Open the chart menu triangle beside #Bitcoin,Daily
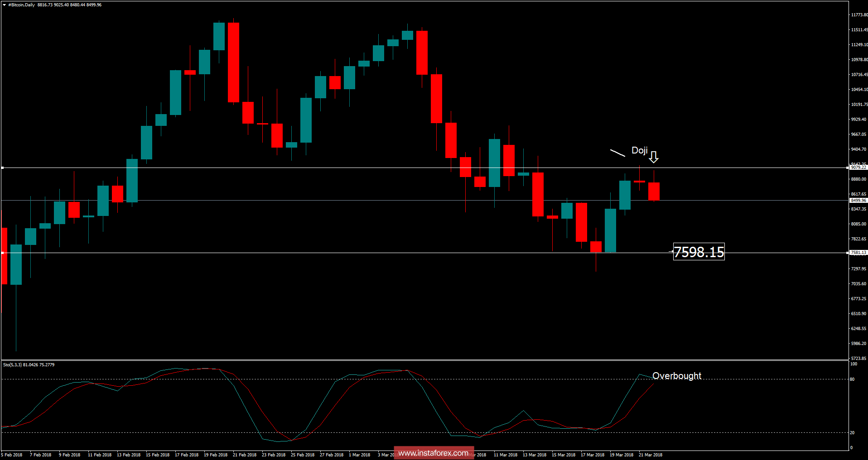The image size is (868, 460). [x=4, y=5]
